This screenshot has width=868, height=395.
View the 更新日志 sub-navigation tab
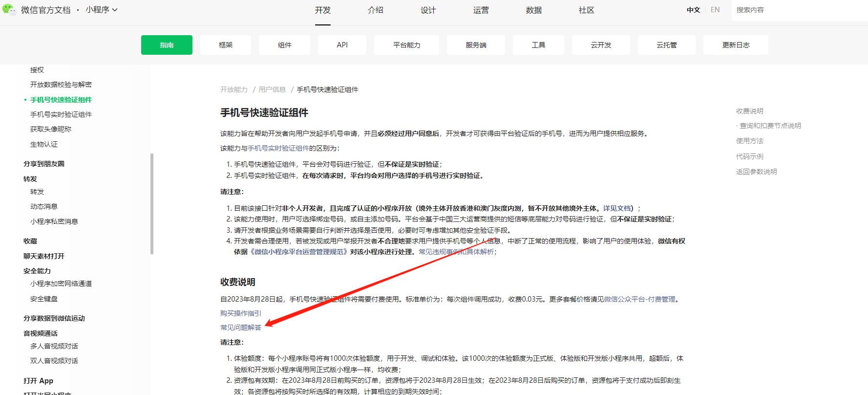[736, 45]
